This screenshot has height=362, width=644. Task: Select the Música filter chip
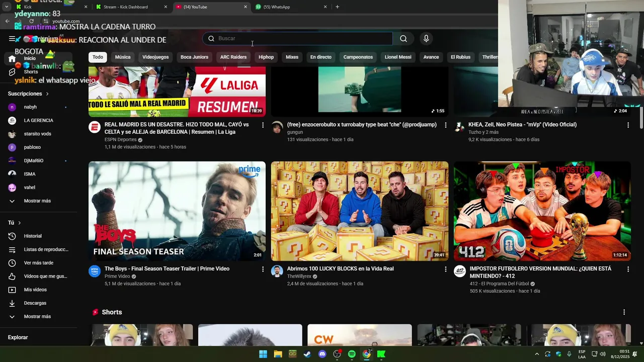(x=123, y=57)
